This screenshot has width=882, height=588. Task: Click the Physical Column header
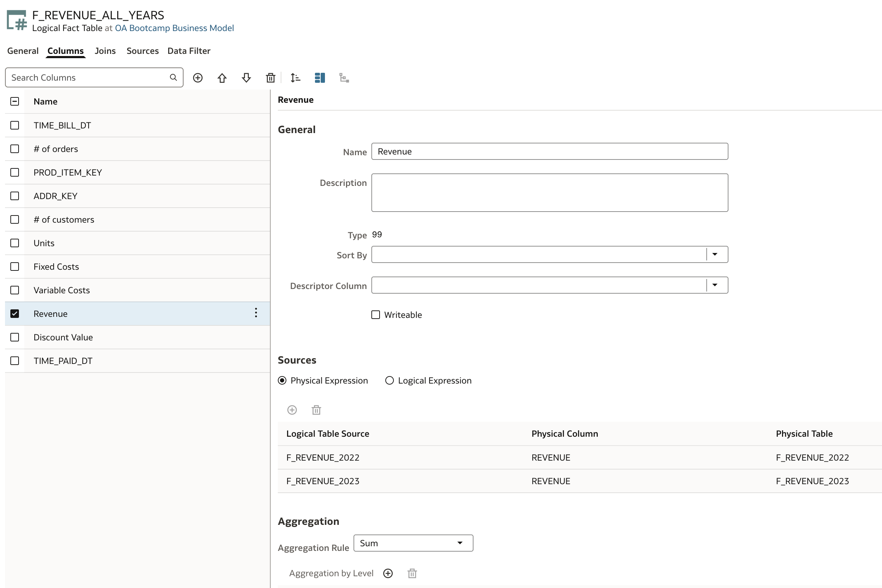(x=565, y=434)
